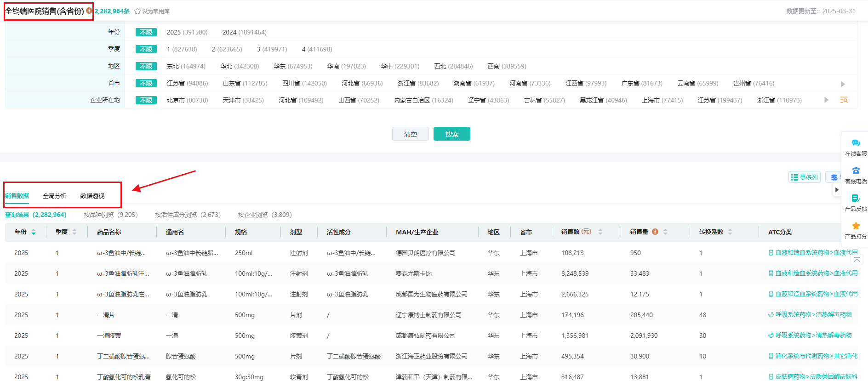Click the info icon beside the database title
Screen dimensions: 868x381
click(89, 11)
